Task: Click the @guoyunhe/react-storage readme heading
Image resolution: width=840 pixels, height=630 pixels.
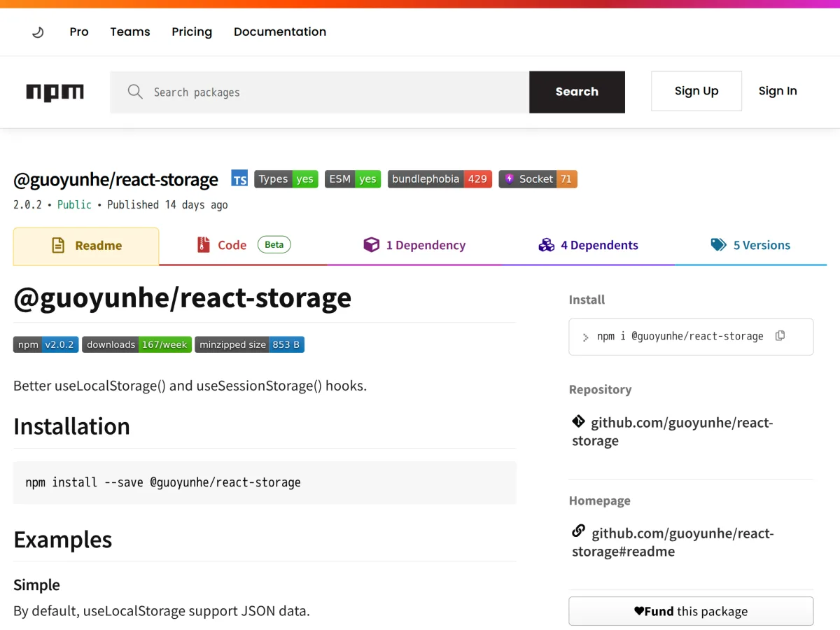Action: coord(183,298)
